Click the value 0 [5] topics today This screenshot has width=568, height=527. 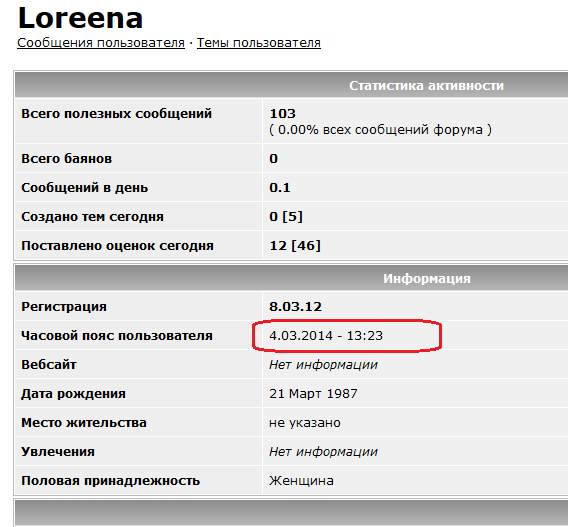tap(286, 217)
